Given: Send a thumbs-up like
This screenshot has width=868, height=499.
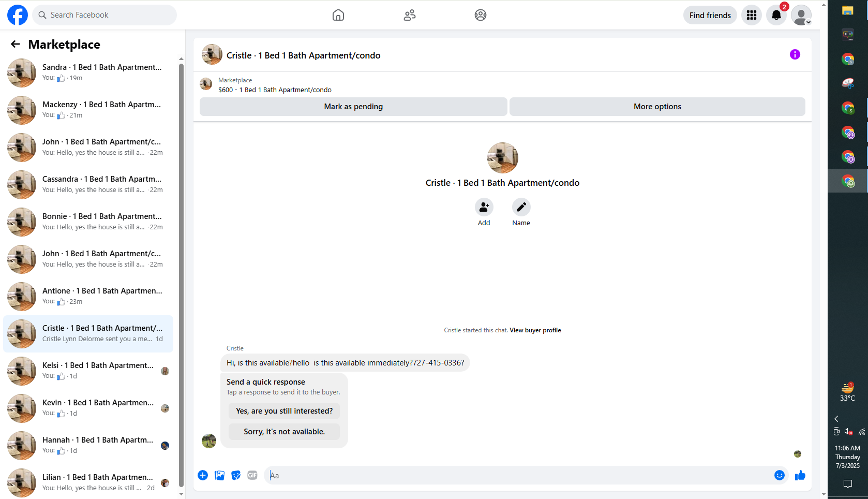Looking at the screenshot, I should (800, 475).
